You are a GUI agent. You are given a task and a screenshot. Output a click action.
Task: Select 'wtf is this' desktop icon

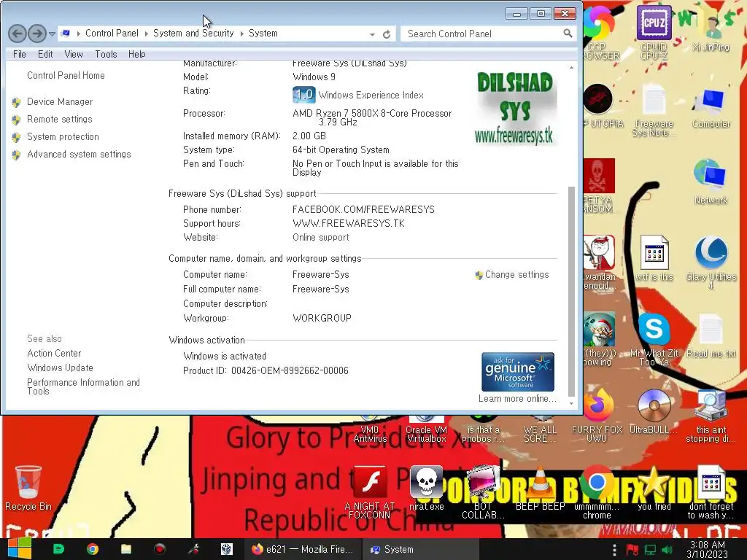(654, 259)
